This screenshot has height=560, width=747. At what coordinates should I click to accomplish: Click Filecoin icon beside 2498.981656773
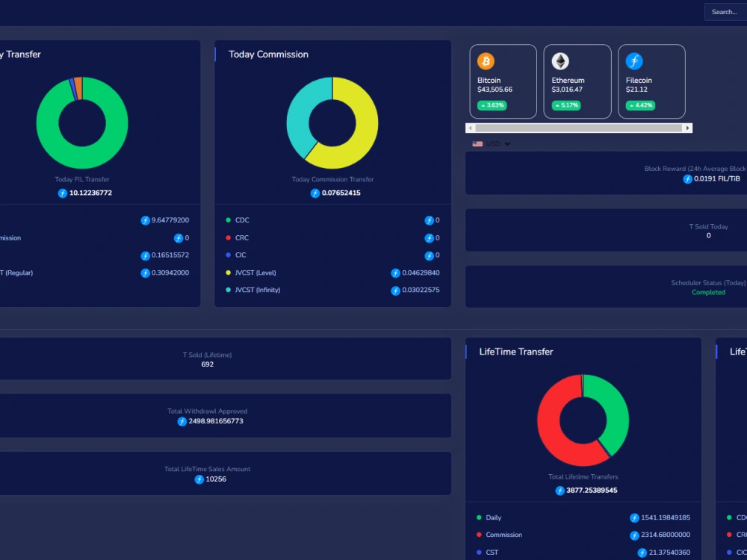[182, 421]
